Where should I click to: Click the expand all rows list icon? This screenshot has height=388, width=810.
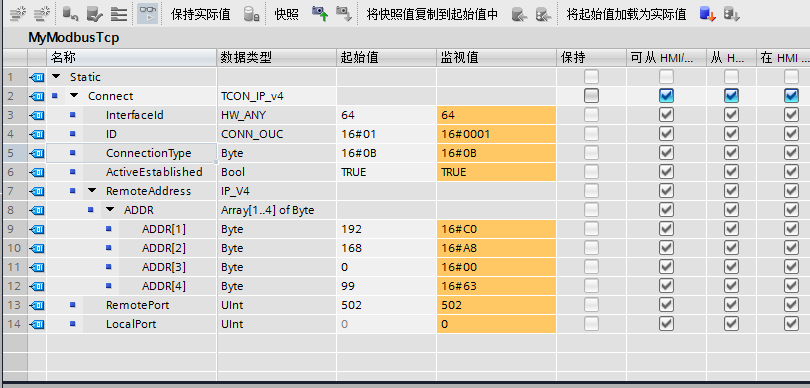click(x=119, y=14)
